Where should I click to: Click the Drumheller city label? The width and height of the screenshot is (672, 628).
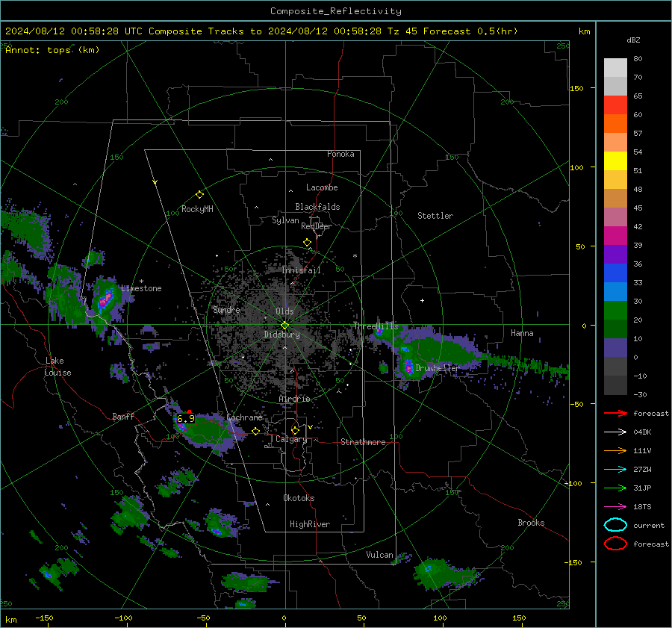click(x=437, y=368)
